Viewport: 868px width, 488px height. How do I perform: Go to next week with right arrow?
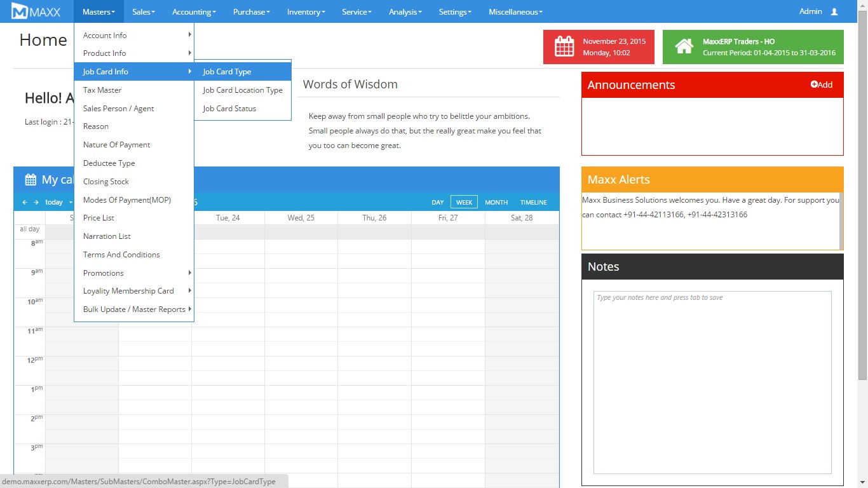(x=36, y=202)
